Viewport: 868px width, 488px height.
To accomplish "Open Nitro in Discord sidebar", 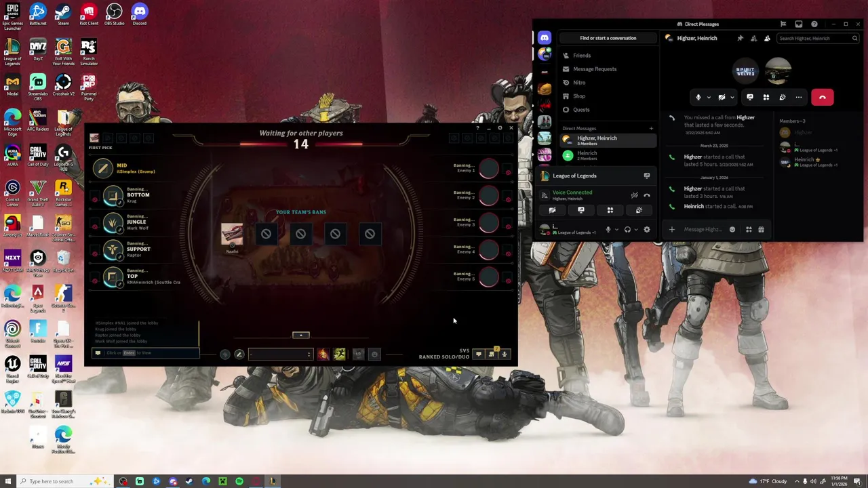I will tap(607, 83).
